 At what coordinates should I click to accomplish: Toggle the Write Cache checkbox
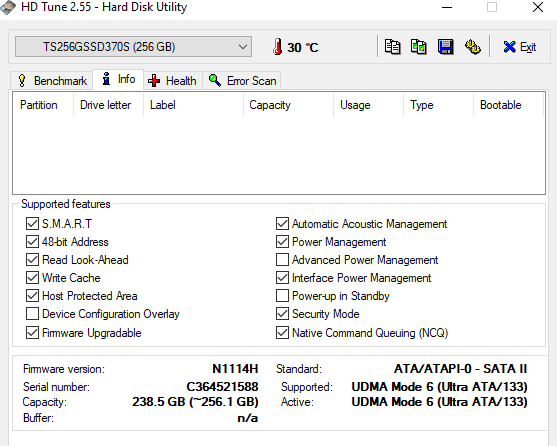32,278
